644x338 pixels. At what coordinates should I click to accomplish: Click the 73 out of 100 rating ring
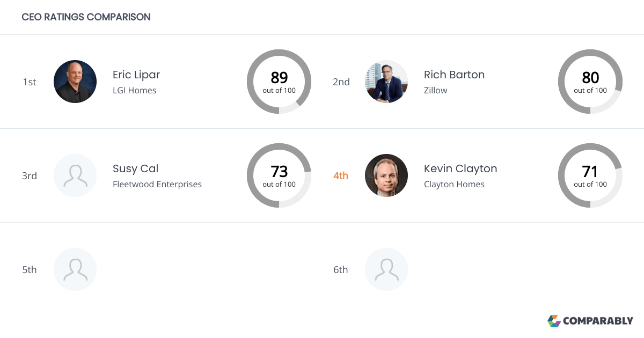coord(279,175)
